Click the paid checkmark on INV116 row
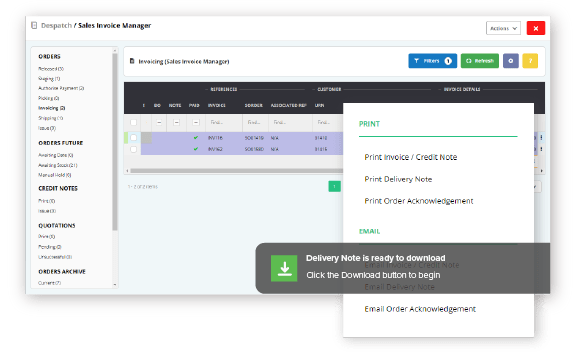Image resolution: width=580 pixels, height=360 pixels. click(196, 138)
